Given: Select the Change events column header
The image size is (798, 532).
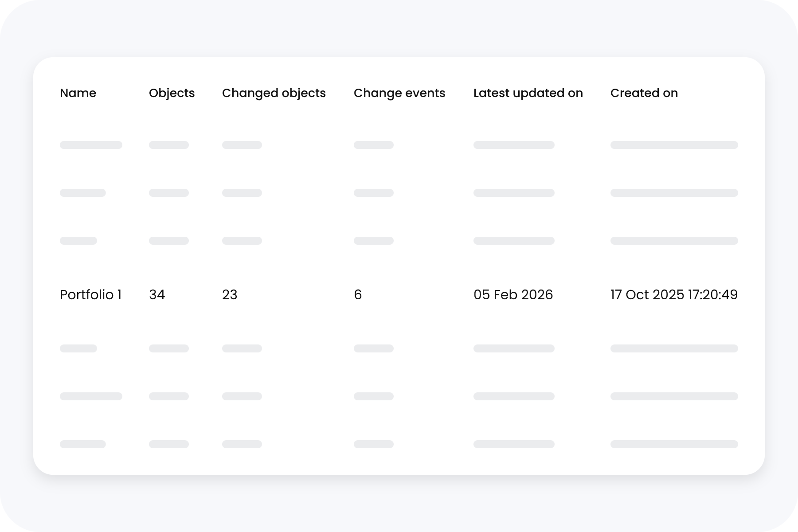Looking at the screenshot, I should 399,93.
